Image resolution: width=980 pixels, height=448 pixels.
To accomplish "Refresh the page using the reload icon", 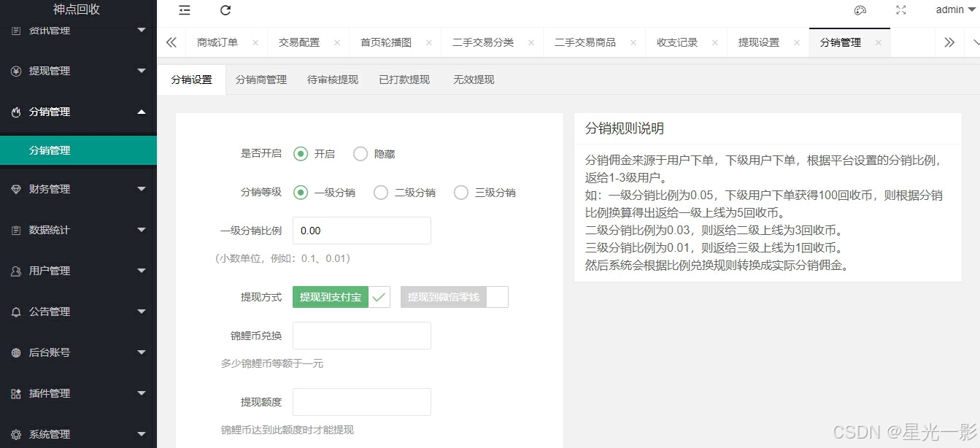I will [225, 10].
